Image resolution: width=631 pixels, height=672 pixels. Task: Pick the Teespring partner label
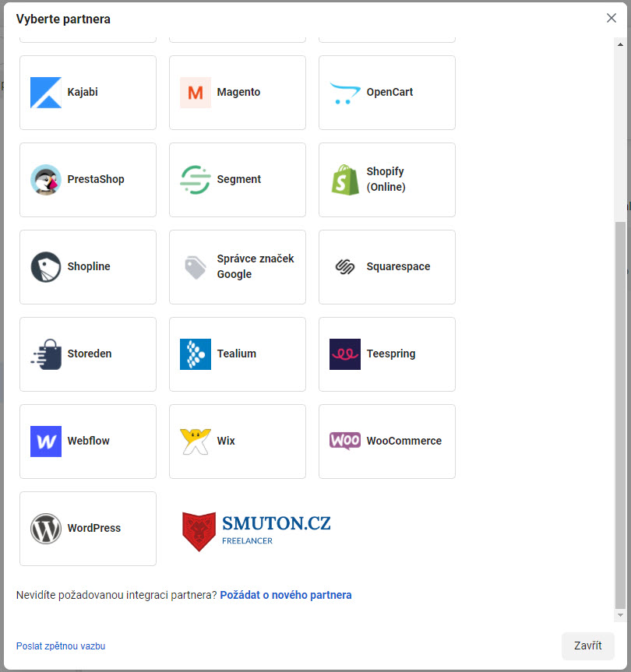tap(391, 354)
